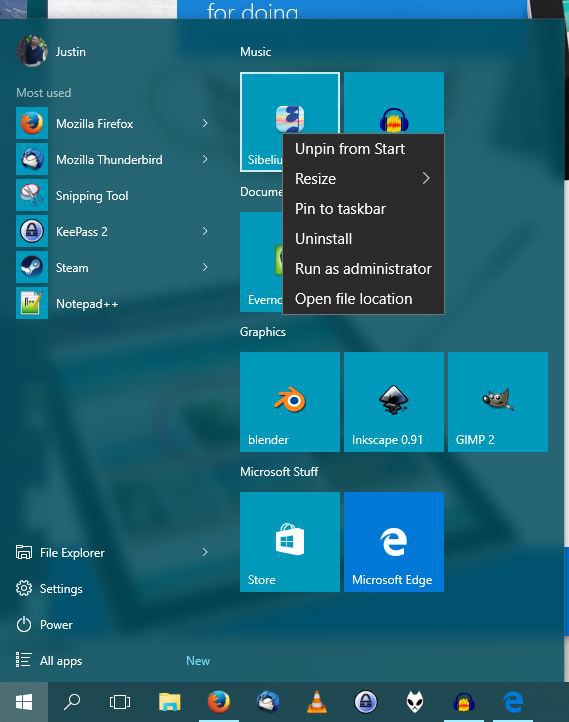Open the Store tile

click(290, 542)
